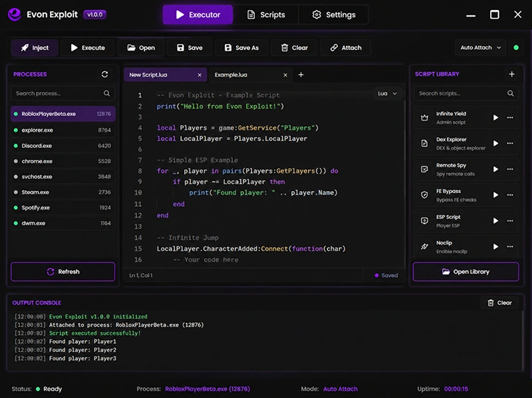The height and width of the screenshot is (398, 532).
Task: Click the Attach button
Action: coord(346,47)
